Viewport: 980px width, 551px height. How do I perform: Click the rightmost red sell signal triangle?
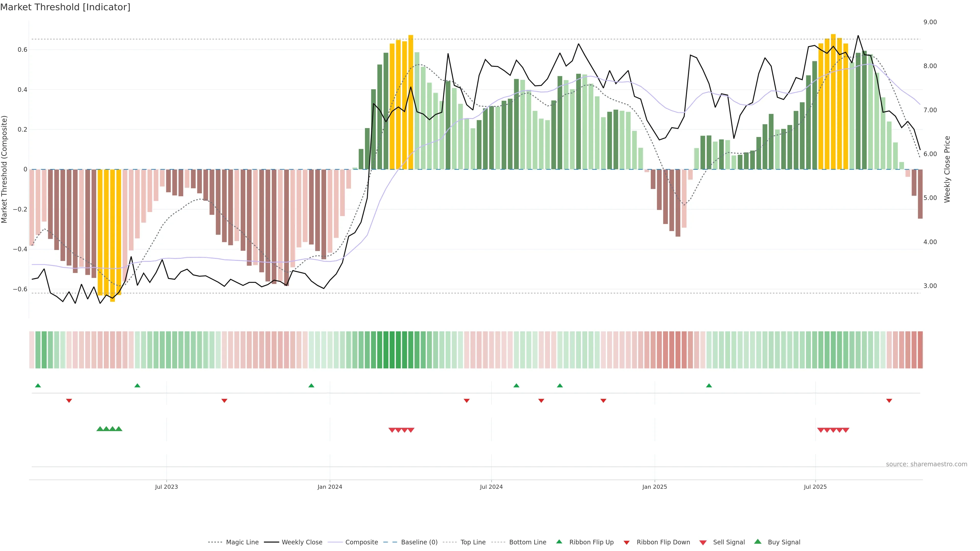click(846, 430)
